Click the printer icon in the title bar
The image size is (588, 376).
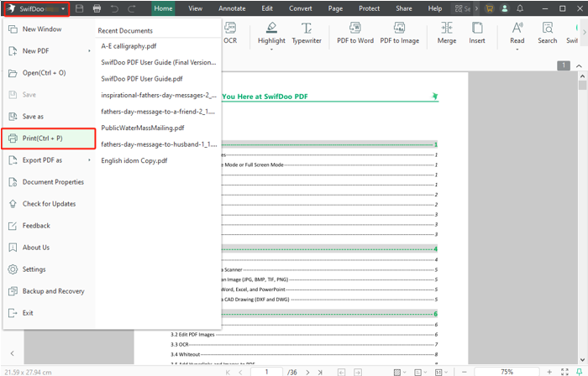(x=97, y=8)
